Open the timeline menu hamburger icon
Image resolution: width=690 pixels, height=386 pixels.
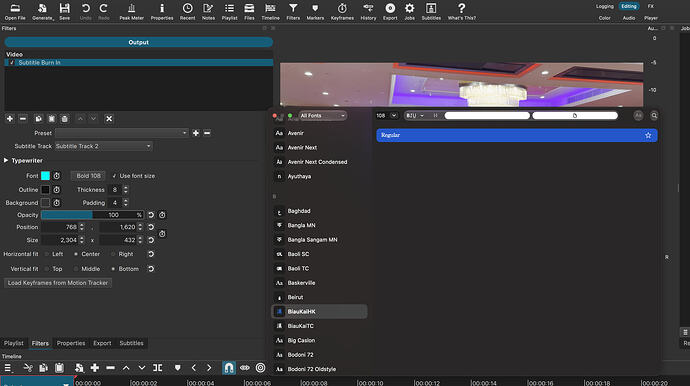point(7,368)
